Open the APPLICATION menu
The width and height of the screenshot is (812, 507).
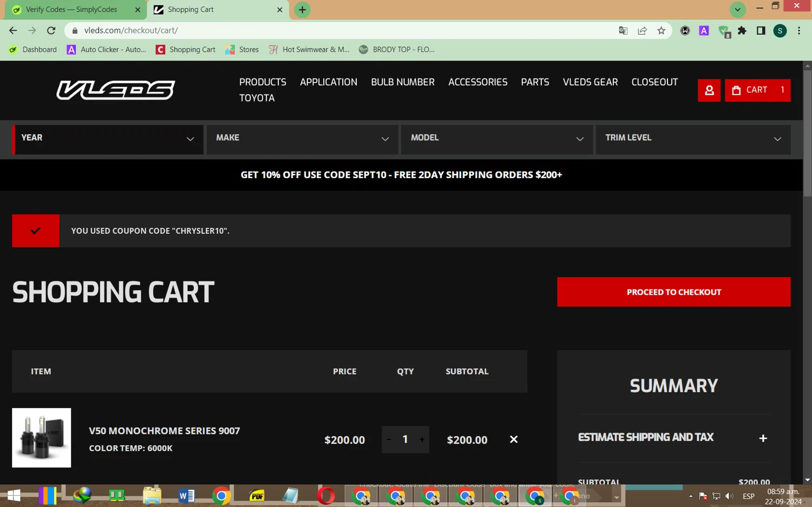329,82
